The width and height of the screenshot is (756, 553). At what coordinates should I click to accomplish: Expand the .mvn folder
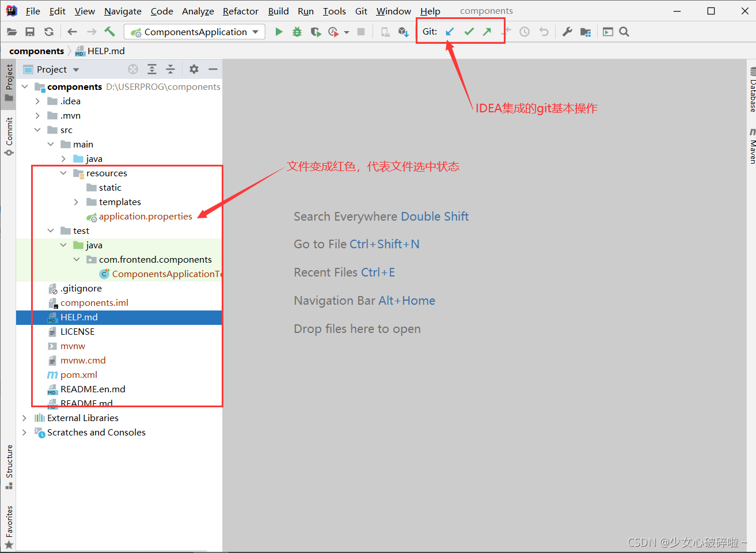click(x=37, y=115)
